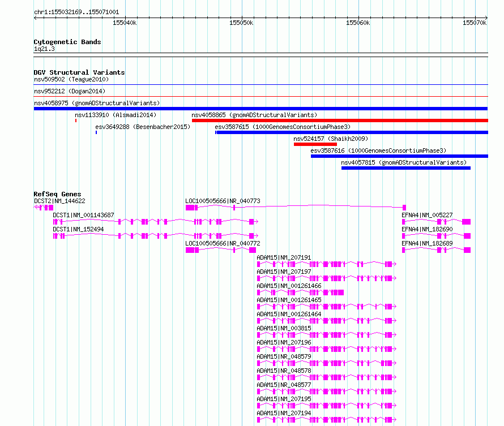Viewport: 504px width, 426px height.
Task: Click the EFNA4|NM_005227 gene label
Action: tap(427, 215)
